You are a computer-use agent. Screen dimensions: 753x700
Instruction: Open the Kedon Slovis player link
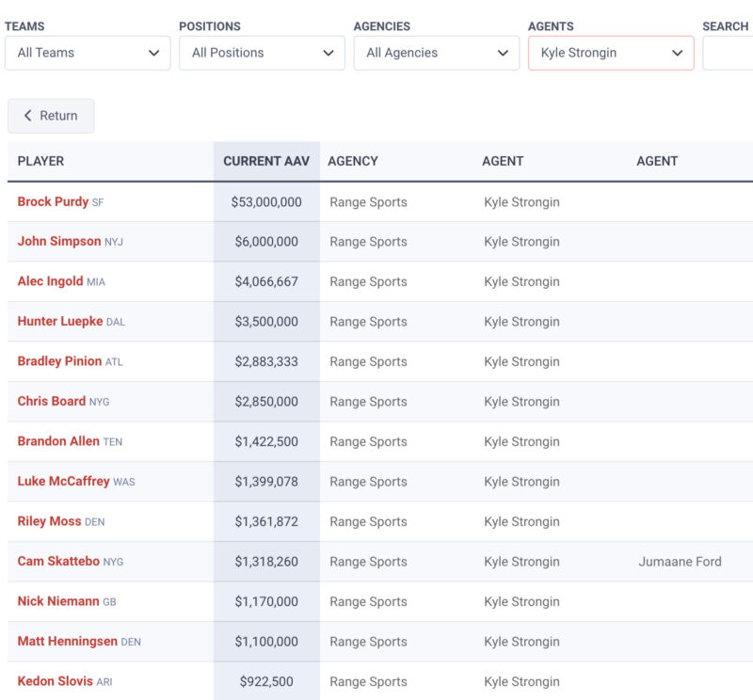point(56,681)
